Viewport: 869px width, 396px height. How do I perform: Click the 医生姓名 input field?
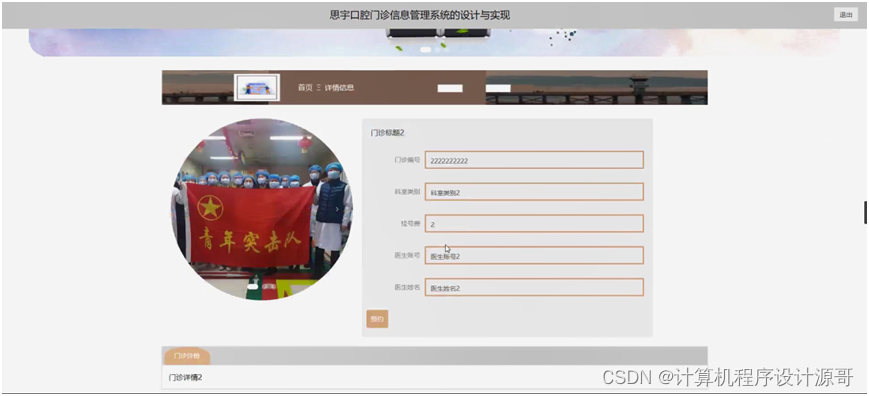534,287
